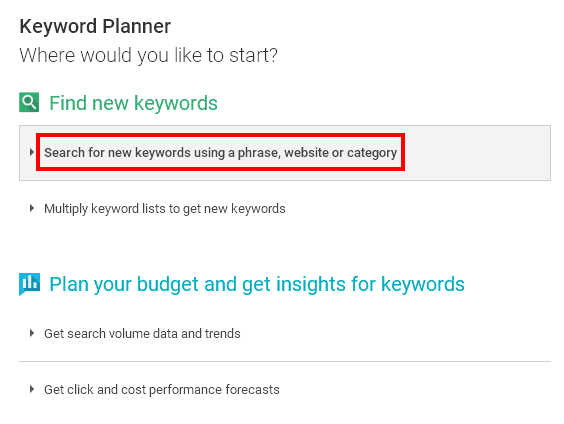Click the Keyword Planner page title
Image resolution: width=564 pixels, height=424 pixels.
click(95, 26)
